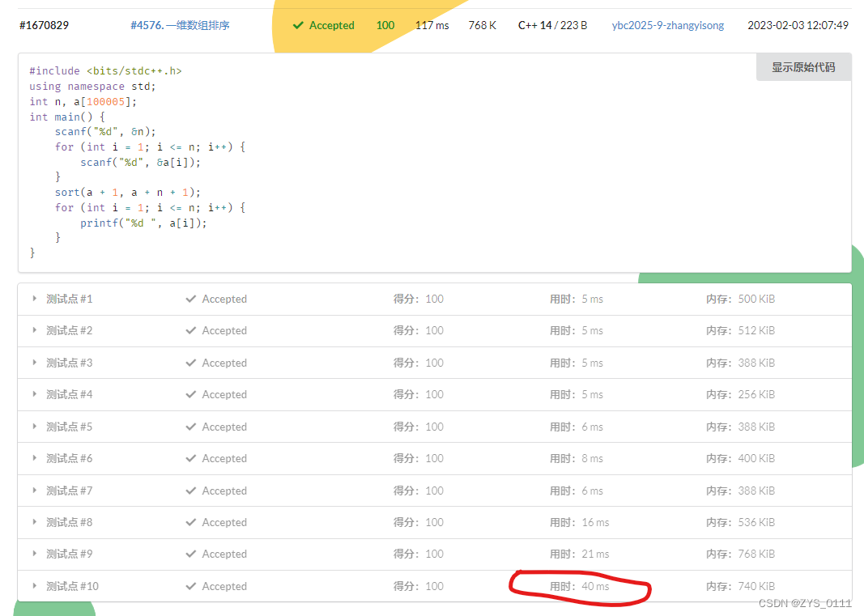This screenshot has height=616, width=864.
Task: Click checkmark icon in 测试点 #7 row
Action: point(190,491)
